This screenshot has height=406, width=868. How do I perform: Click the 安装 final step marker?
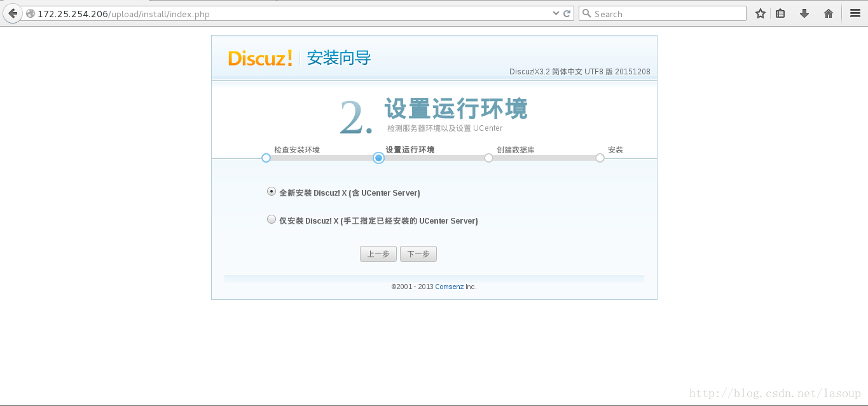[x=600, y=158]
